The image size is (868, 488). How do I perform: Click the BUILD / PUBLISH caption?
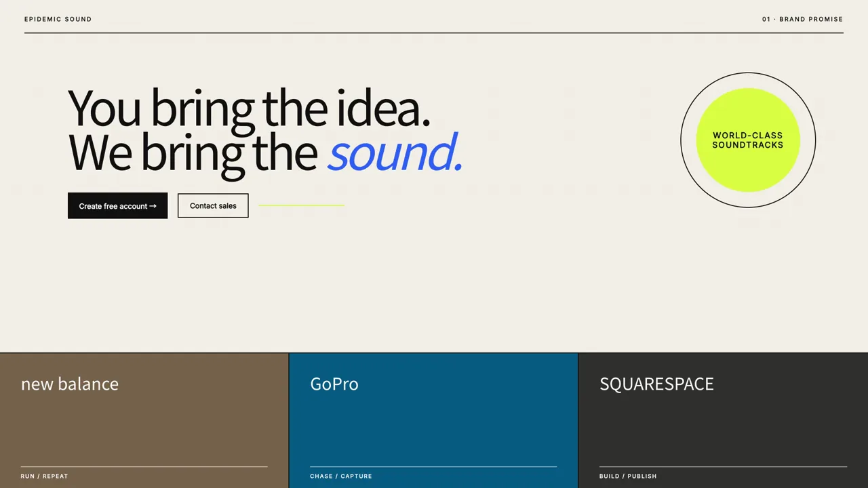(x=628, y=476)
